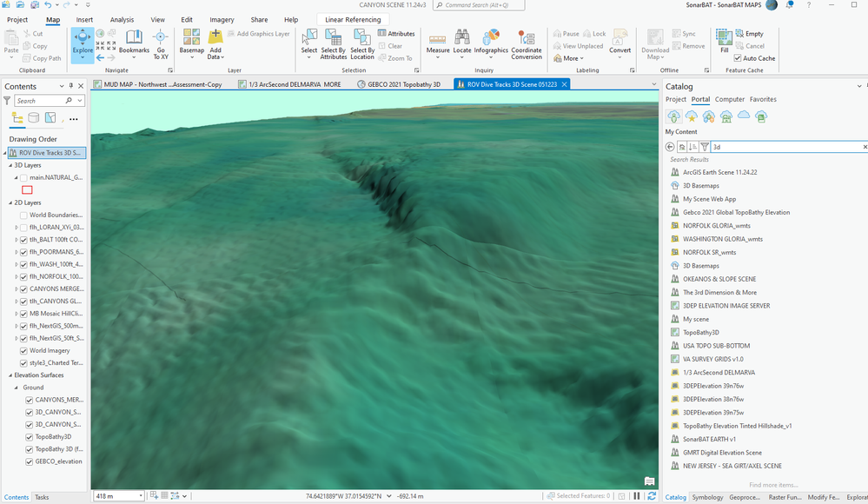Uncheck the Auto Cache checkbox
This screenshot has height=504, width=868.
(x=738, y=58)
